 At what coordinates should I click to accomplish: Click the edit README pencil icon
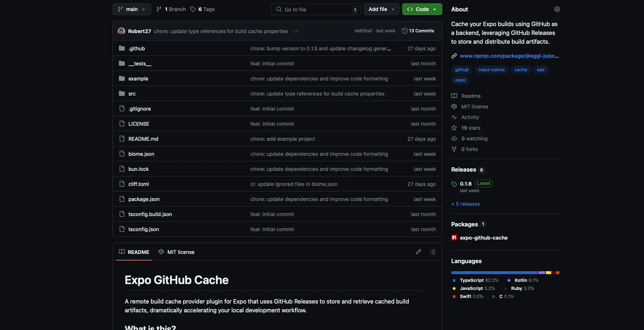click(x=418, y=252)
